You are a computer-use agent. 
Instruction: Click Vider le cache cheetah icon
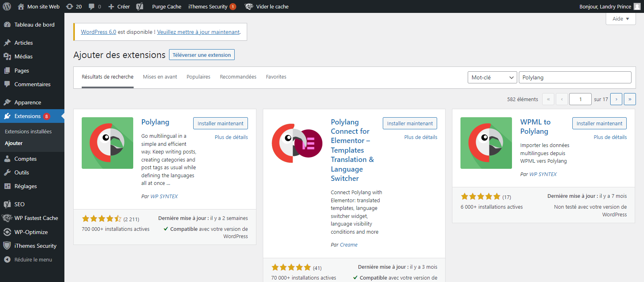249,6
